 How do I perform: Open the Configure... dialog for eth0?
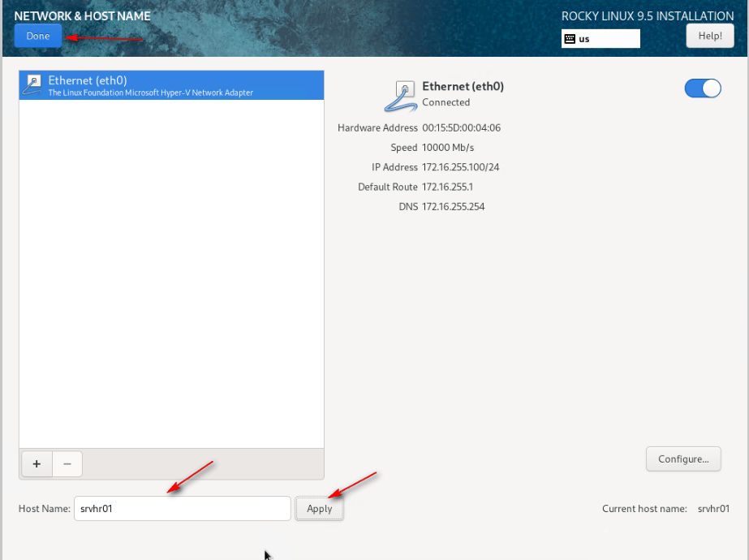coord(683,459)
